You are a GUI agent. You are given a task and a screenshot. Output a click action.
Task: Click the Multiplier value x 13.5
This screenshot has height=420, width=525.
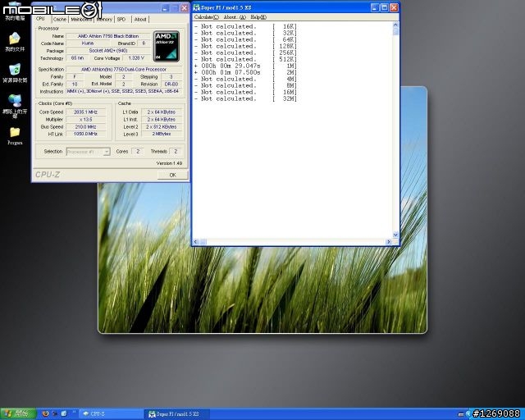point(85,119)
